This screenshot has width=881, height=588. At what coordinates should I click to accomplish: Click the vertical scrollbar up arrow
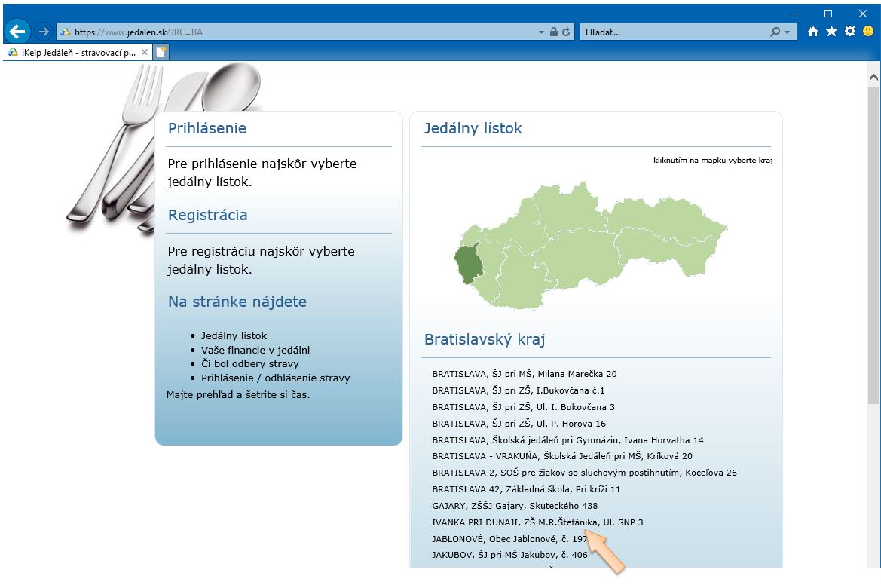[x=874, y=77]
